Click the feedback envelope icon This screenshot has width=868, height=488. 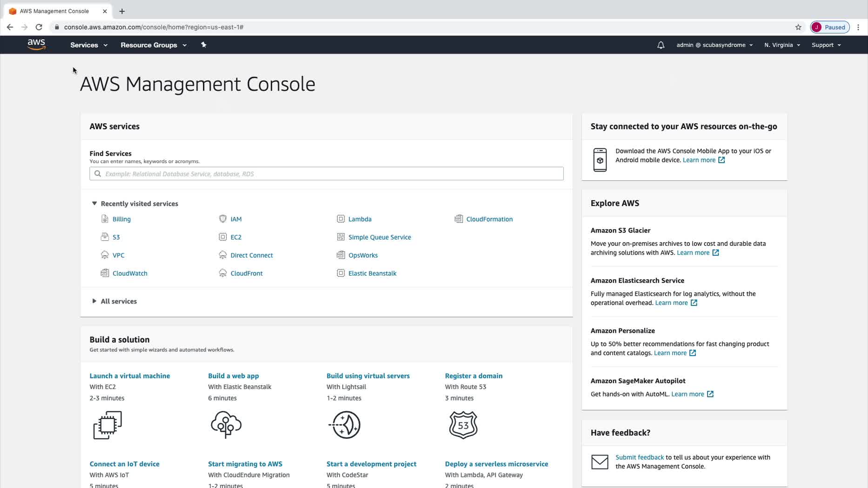(x=600, y=462)
